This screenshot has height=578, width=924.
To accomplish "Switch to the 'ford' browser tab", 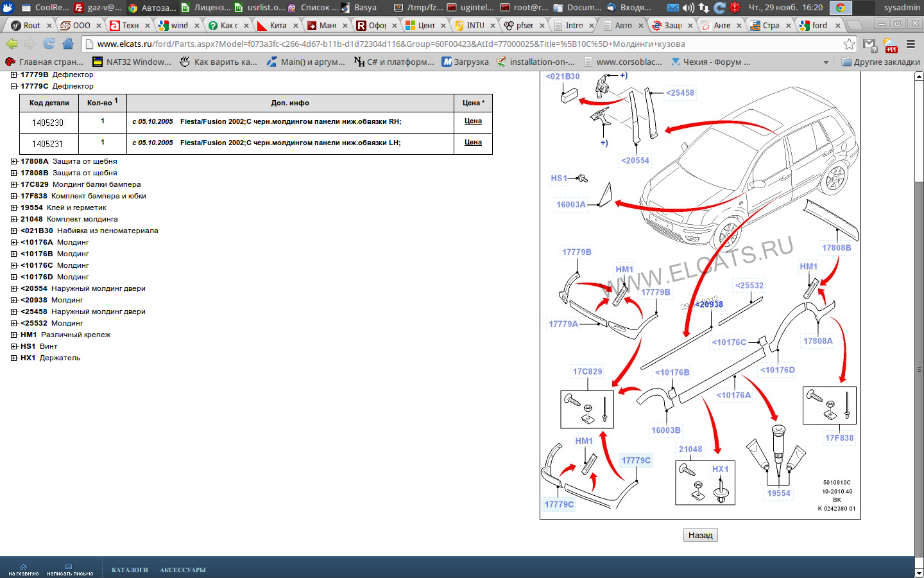I will point(819,26).
